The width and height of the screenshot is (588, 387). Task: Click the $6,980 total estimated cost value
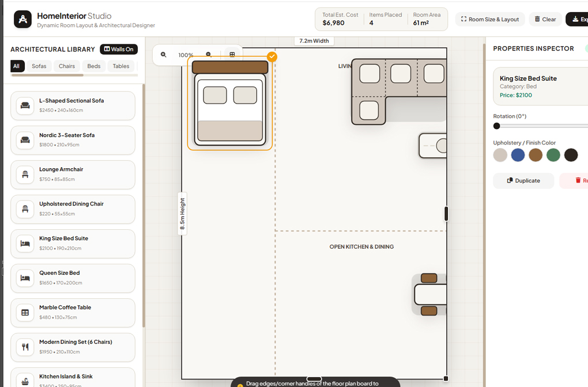pos(333,23)
